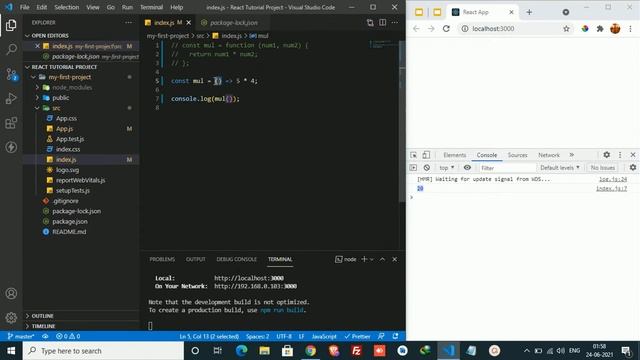The width and height of the screenshot is (640, 360).
Task: Open the Selection menu
Action: tap(67, 7)
